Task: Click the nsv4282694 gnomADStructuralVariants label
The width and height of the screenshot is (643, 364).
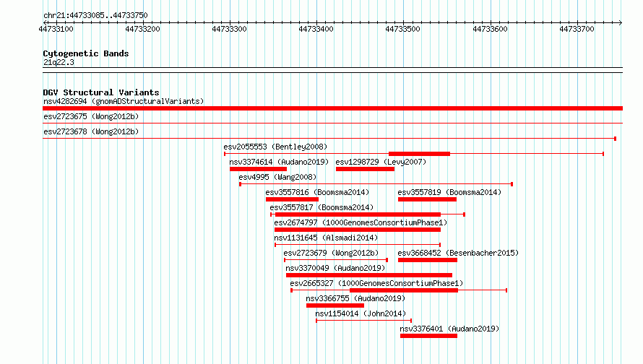Action: click(x=124, y=101)
